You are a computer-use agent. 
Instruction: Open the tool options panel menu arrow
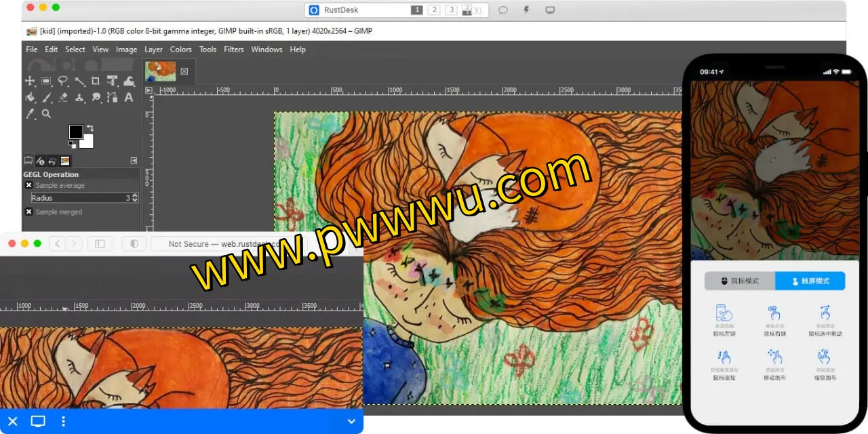[x=134, y=161]
